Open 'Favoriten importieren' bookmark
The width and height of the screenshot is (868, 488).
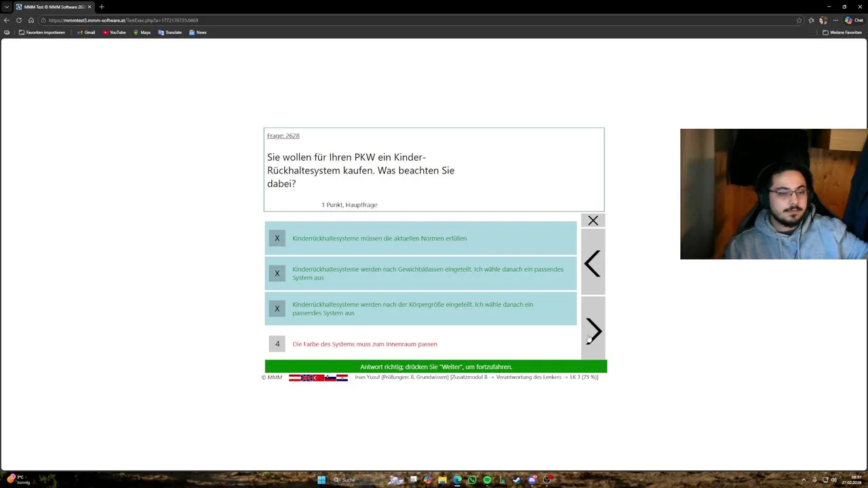(x=42, y=33)
